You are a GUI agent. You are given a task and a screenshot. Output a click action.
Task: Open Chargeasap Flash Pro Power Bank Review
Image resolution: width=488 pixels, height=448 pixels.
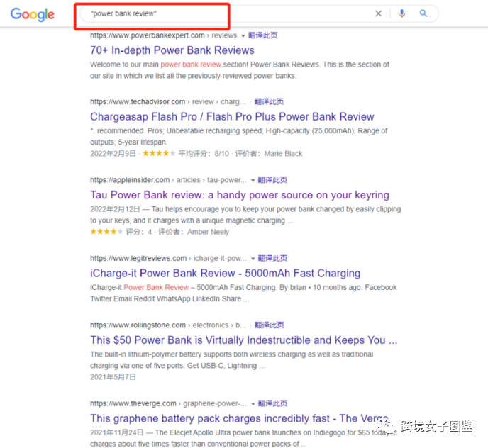(x=232, y=117)
